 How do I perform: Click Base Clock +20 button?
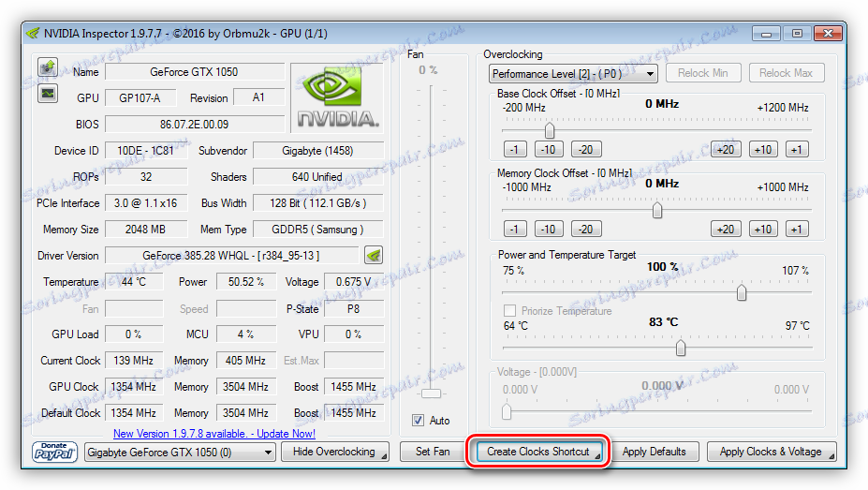[726, 150]
